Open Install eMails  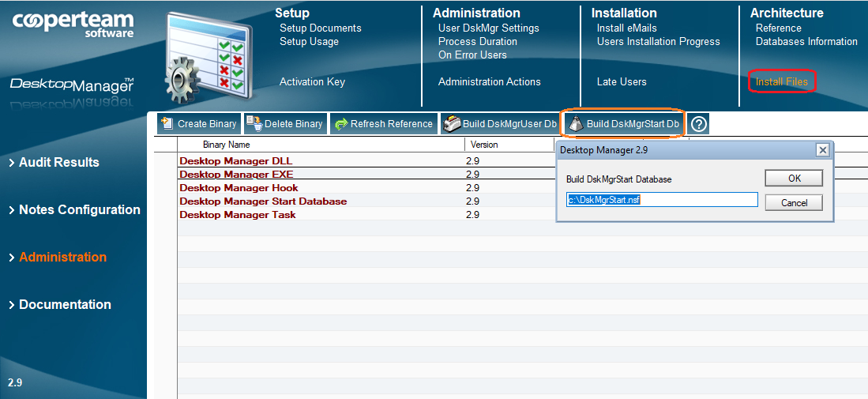626,28
